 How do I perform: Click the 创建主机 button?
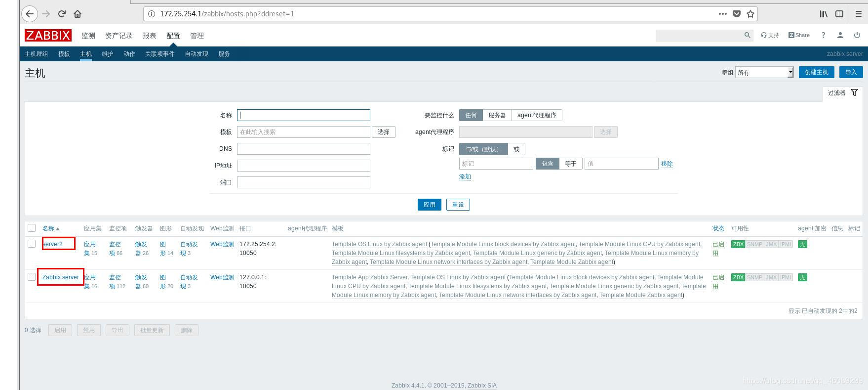pos(816,72)
